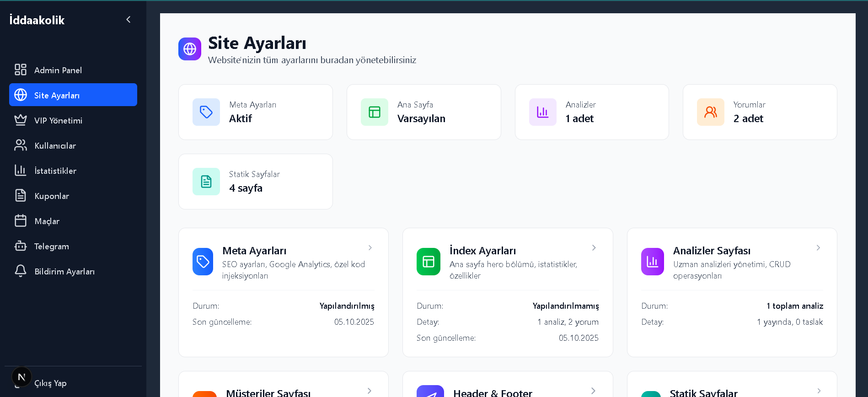Click the Bildirim Ayarları bell icon
868x397 pixels.
pos(21,271)
